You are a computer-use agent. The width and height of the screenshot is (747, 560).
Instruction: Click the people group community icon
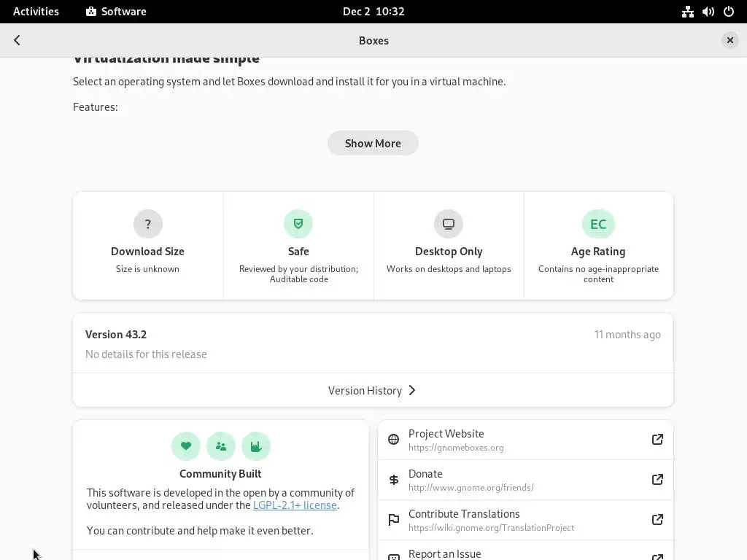(220, 446)
